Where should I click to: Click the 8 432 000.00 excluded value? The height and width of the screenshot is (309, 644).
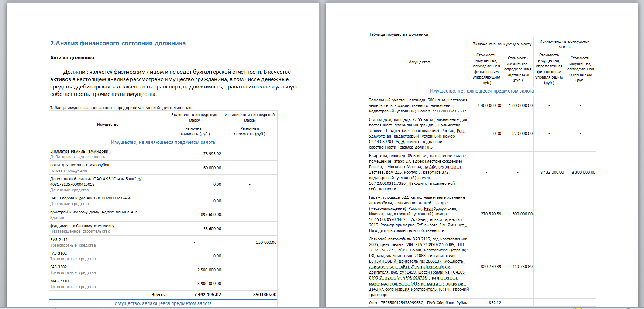[x=552, y=172]
